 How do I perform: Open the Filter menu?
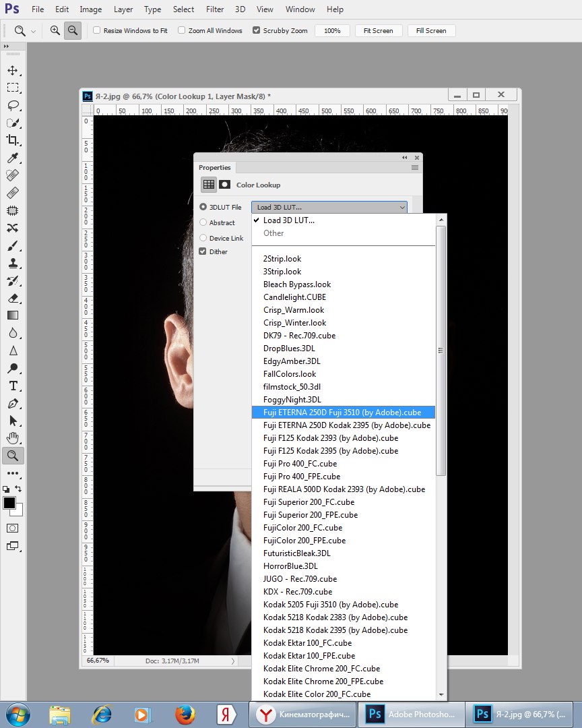coord(215,9)
